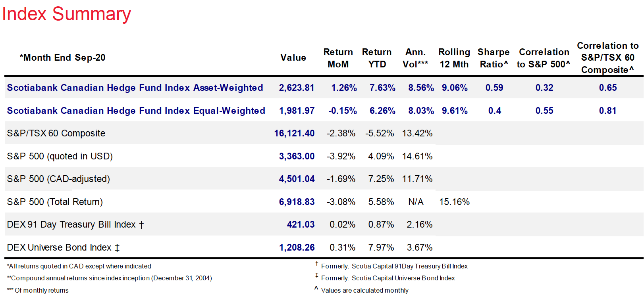The height and width of the screenshot is (295, 644).
Task: Click the Return YTD column header
Action: click(x=376, y=58)
